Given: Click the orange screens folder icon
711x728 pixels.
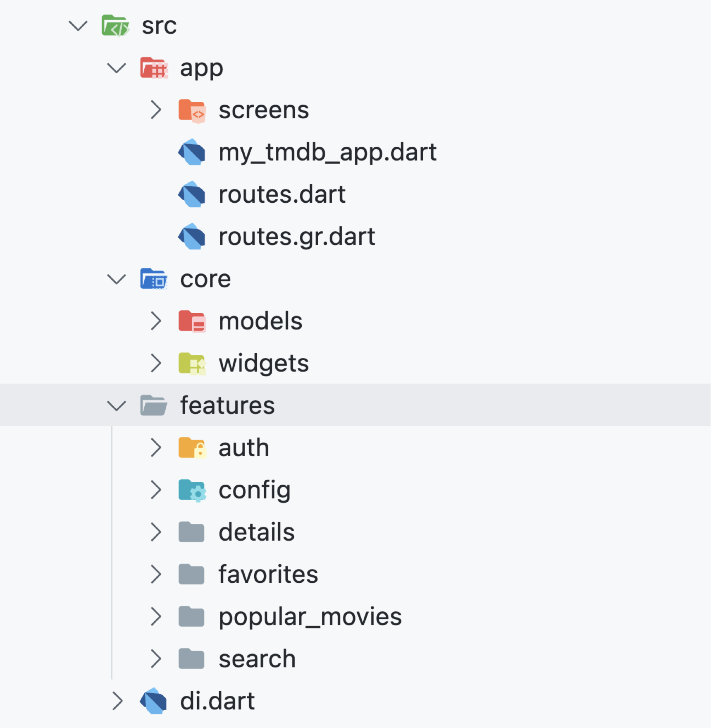Looking at the screenshot, I should point(192,110).
